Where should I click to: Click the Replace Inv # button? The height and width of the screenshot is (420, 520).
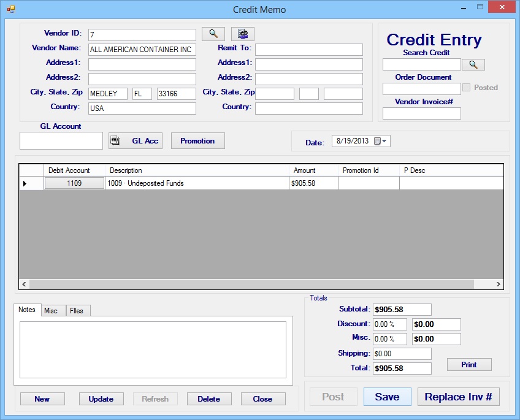pos(458,397)
